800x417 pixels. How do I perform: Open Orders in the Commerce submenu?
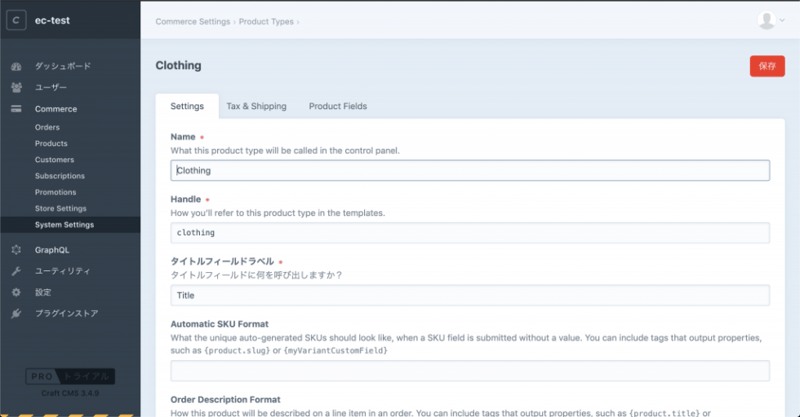pyautogui.click(x=48, y=127)
